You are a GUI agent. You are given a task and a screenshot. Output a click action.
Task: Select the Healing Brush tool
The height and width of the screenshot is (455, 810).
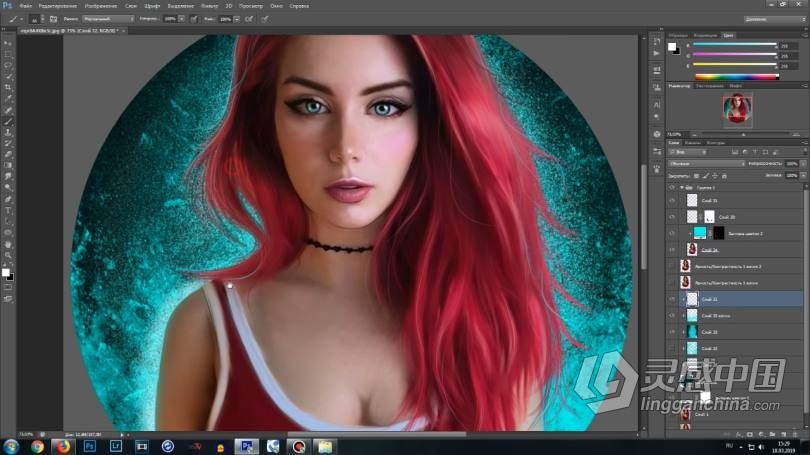pos(8,110)
